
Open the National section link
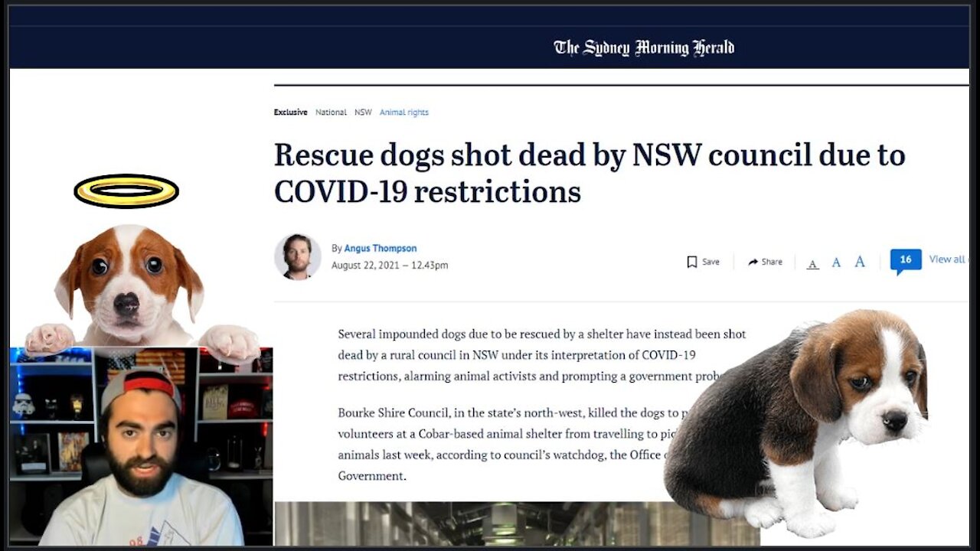tap(331, 112)
